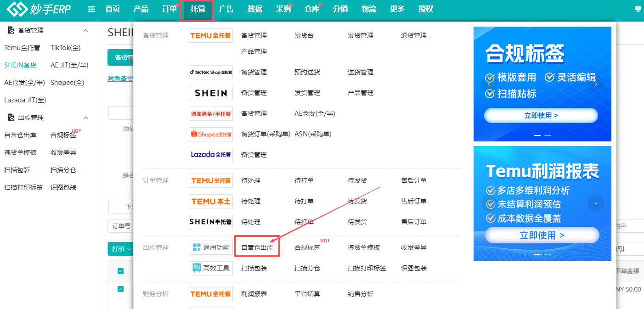Open 平台结算 in 财务分析
The width and height of the screenshot is (644, 309).
click(307, 294)
